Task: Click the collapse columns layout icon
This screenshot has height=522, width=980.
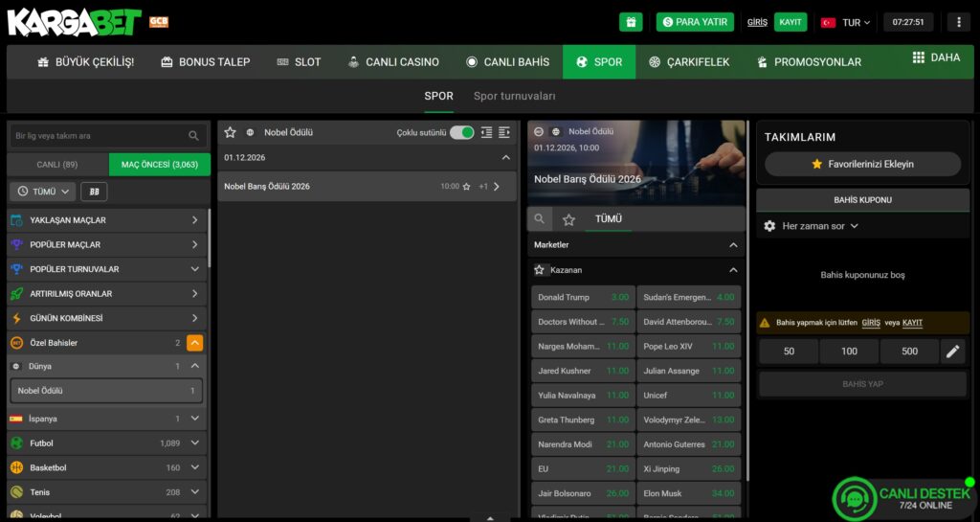Action: pyautogui.click(x=487, y=132)
